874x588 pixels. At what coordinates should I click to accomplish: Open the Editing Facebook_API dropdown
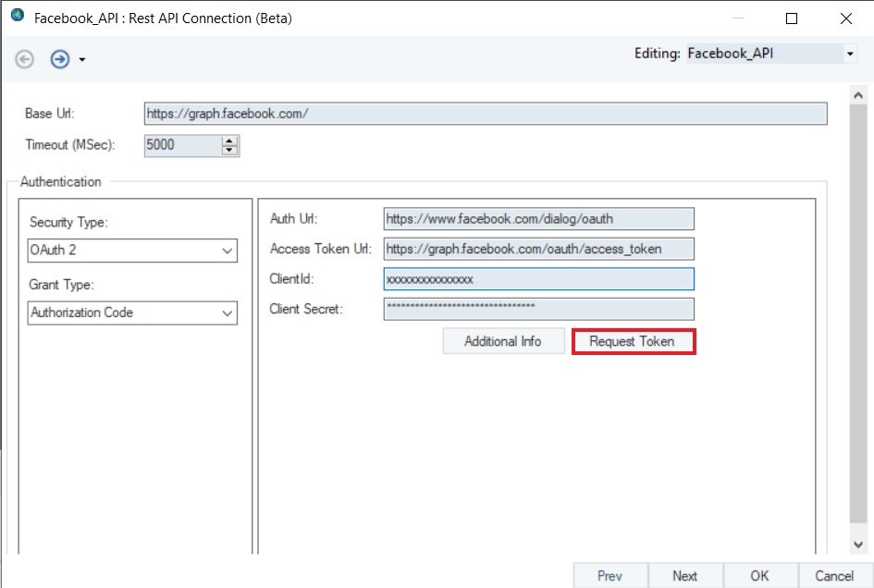pos(850,55)
